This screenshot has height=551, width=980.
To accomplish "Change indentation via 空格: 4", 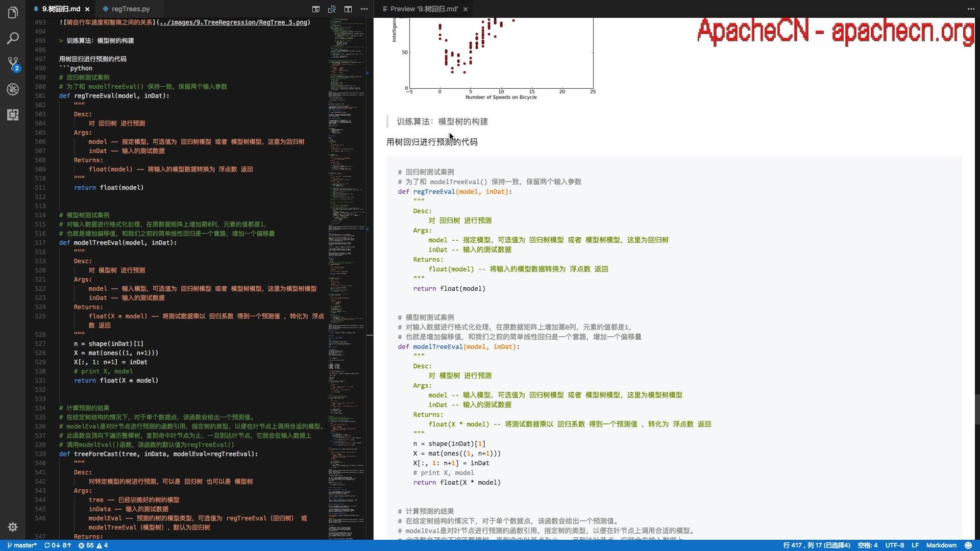I will [x=867, y=545].
